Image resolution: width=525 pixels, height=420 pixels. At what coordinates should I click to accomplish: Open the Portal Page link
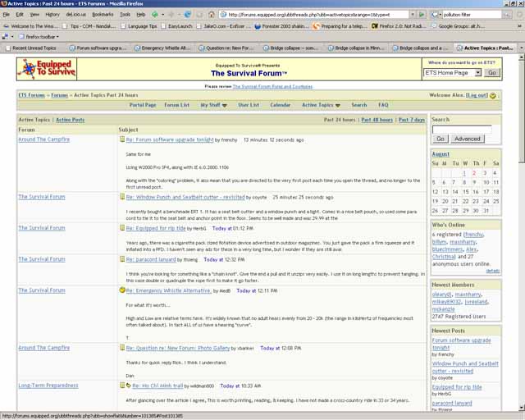click(143, 105)
